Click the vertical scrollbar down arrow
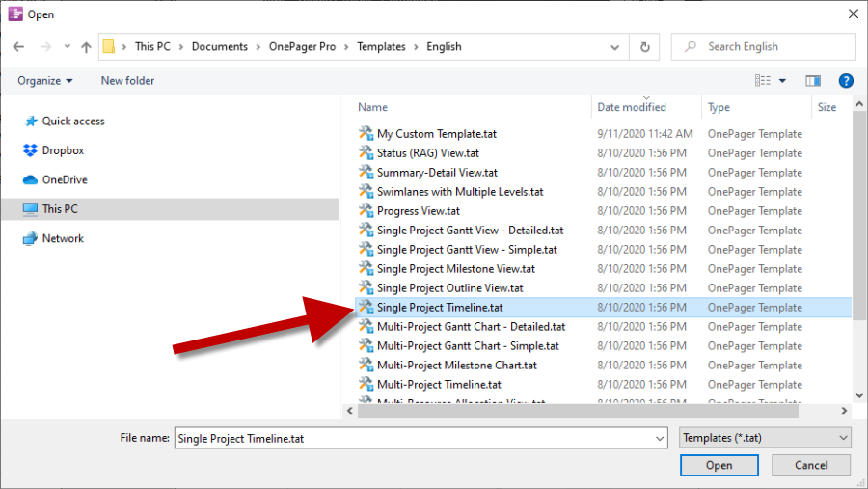868x489 pixels. click(x=859, y=395)
